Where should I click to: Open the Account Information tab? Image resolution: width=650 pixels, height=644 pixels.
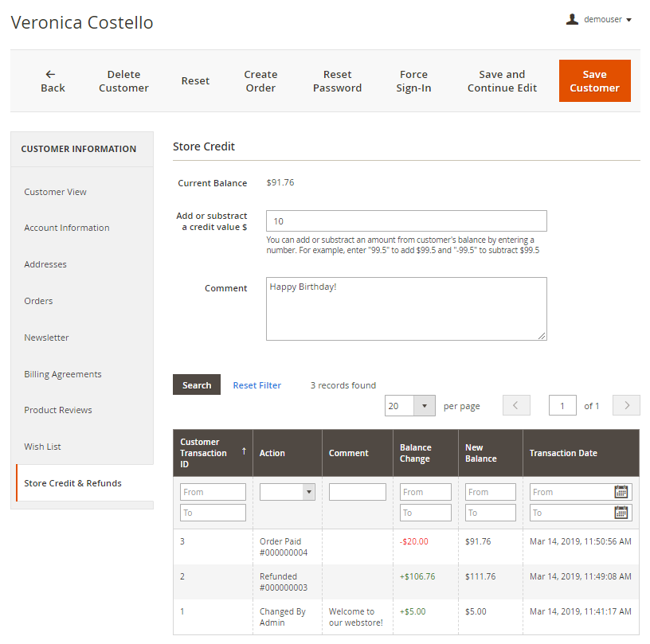click(67, 228)
